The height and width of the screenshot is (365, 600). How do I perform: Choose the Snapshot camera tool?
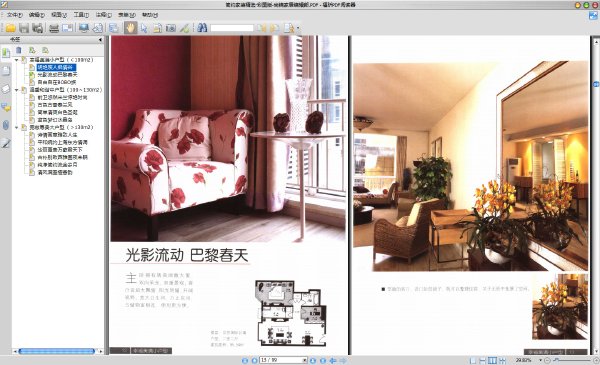click(171, 28)
